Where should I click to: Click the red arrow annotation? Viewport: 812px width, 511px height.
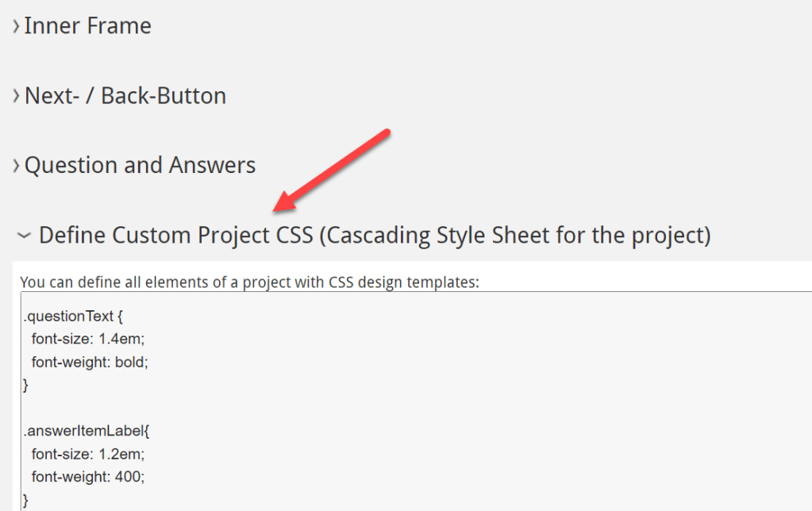[333, 169]
